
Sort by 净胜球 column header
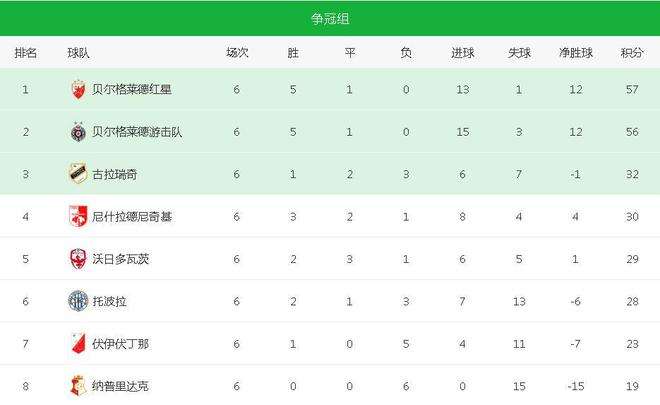coord(575,53)
